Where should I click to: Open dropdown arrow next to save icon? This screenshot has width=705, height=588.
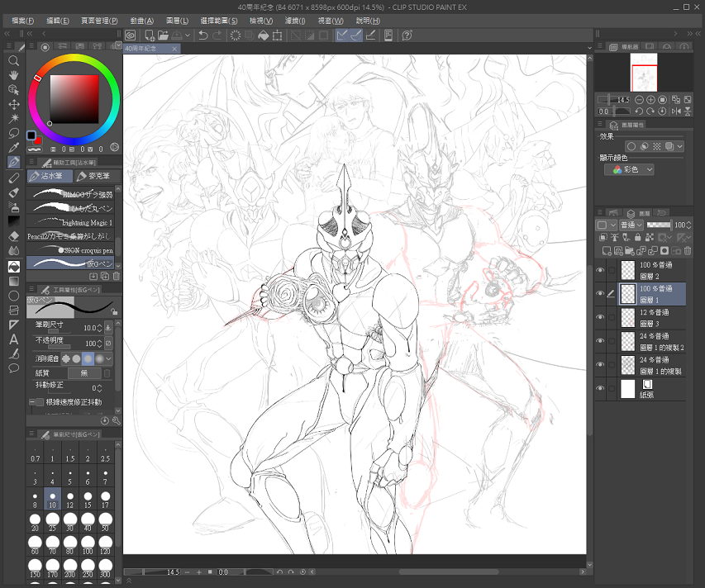(188, 35)
